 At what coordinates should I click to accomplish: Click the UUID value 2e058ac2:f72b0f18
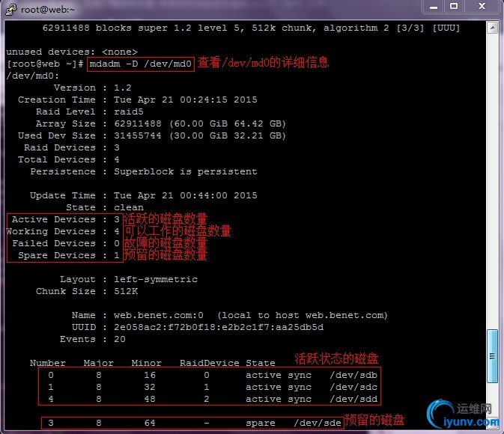click(x=219, y=327)
